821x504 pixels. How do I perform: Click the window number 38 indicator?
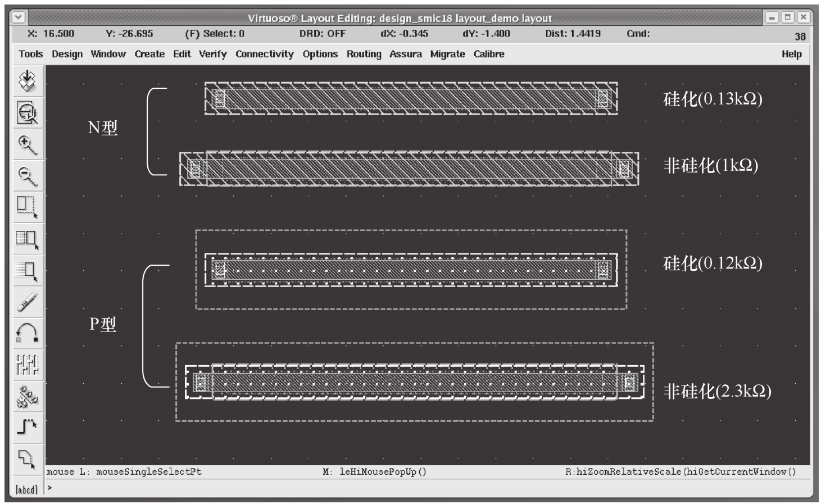(x=800, y=37)
